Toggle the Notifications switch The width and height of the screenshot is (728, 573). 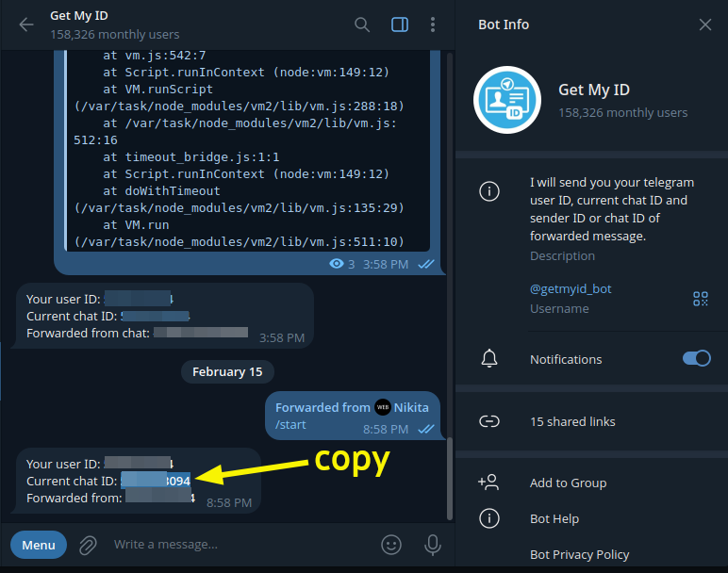pyautogui.click(x=697, y=358)
